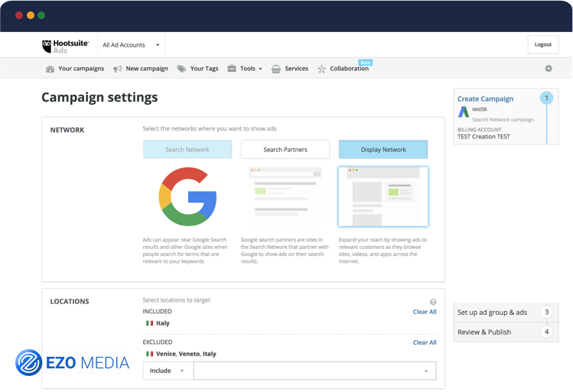This screenshot has height=392, width=573.
Task: Open the Services menu item
Action: pyautogui.click(x=296, y=68)
